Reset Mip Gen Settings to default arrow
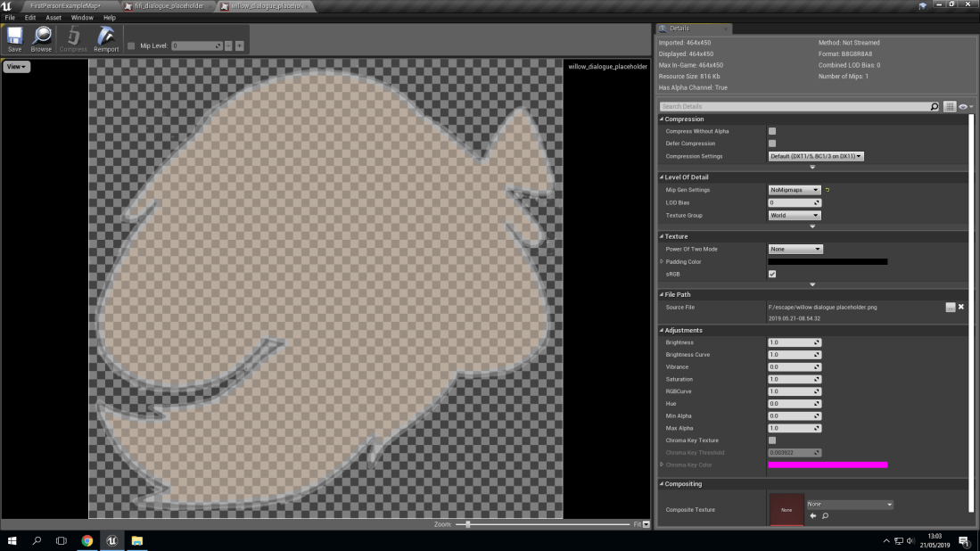 [827, 190]
